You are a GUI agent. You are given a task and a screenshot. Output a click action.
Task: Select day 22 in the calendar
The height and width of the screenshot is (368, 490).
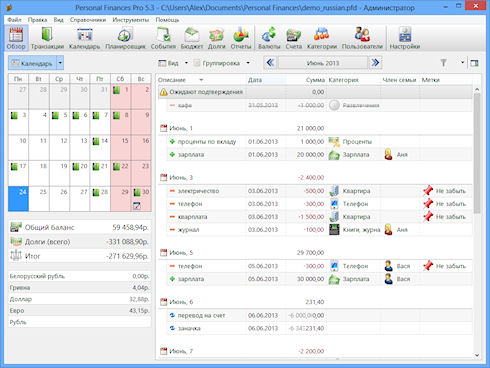point(120,173)
